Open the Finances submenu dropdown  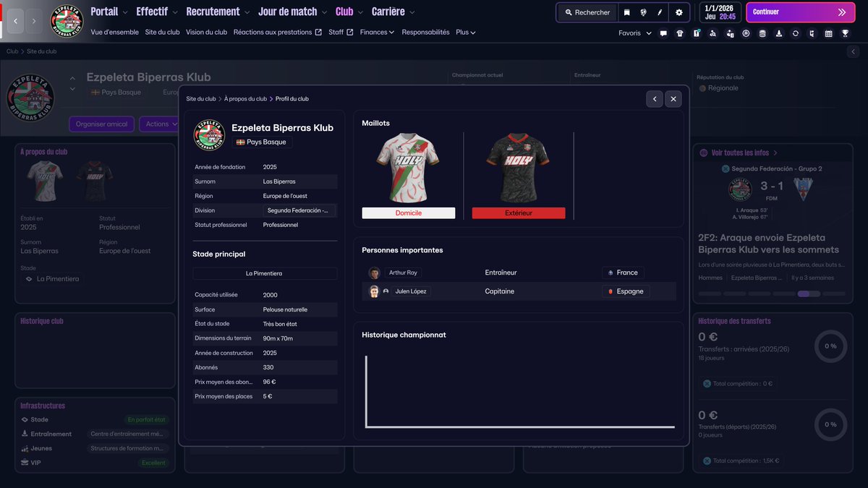[377, 33]
